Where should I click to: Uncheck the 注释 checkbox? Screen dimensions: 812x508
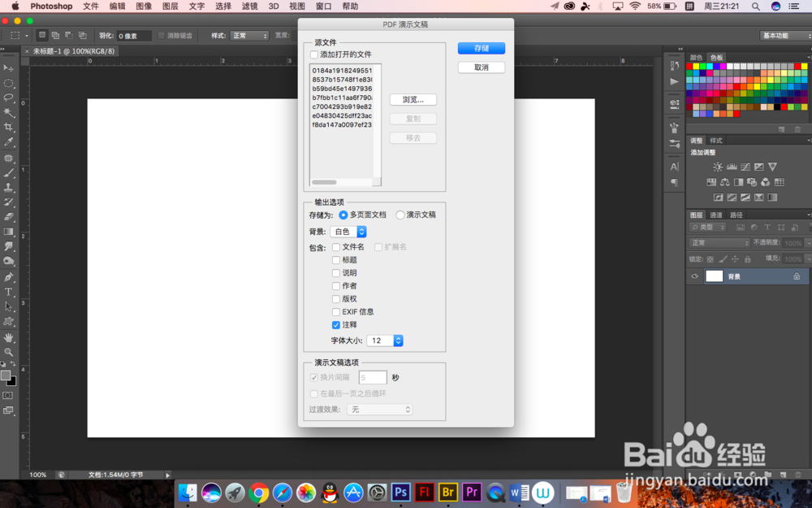[x=336, y=325]
